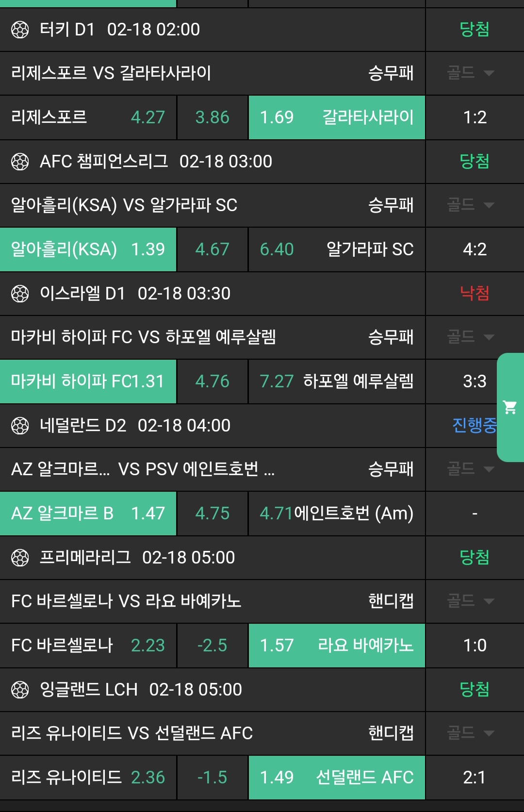
Task: Click the soccer ball icon beside 네덜란드 D2
Action: 20,426
